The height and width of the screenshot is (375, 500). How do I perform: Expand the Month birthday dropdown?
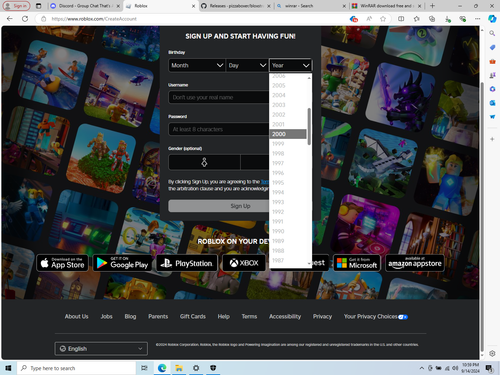pos(196,65)
